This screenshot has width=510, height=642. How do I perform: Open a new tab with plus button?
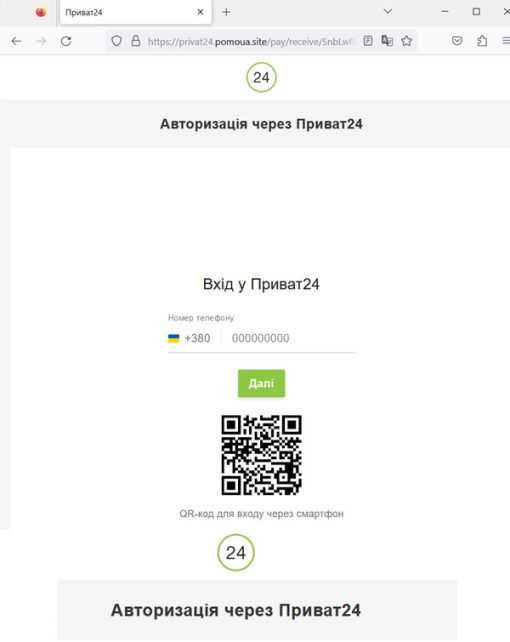point(226,12)
